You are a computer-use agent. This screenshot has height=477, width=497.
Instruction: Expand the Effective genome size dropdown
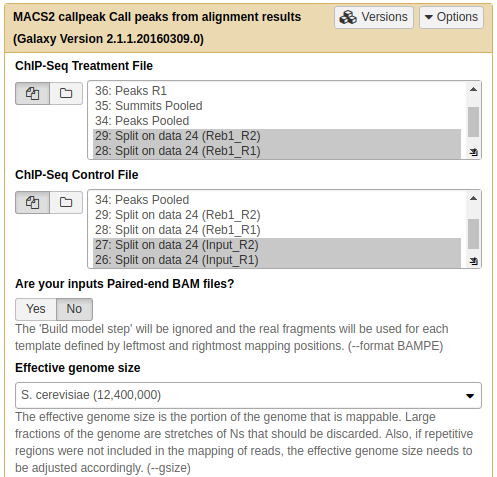pos(248,395)
